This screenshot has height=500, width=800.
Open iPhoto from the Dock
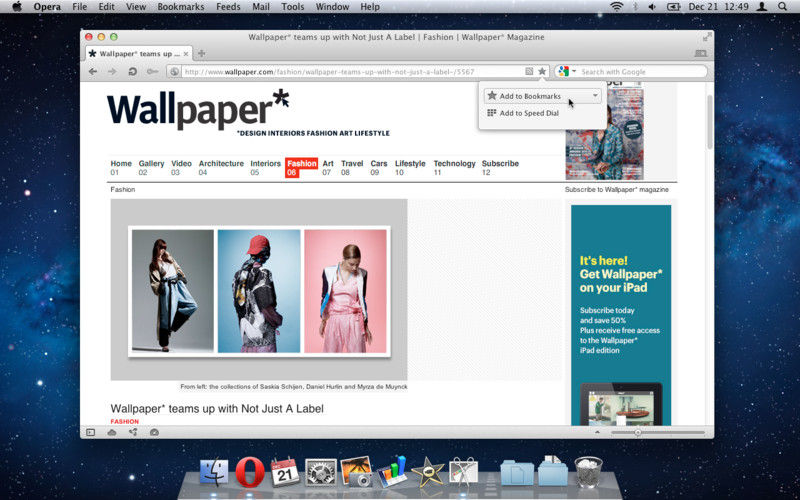pos(356,471)
